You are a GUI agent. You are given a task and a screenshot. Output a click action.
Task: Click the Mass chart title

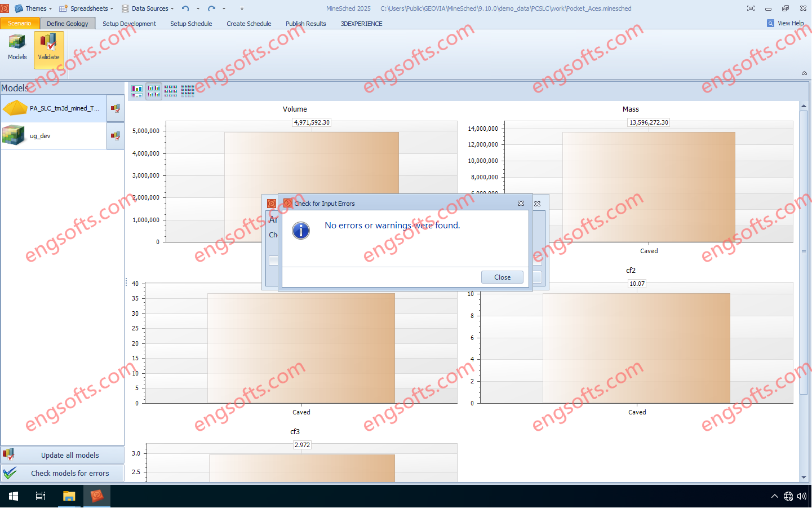[x=631, y=109]
